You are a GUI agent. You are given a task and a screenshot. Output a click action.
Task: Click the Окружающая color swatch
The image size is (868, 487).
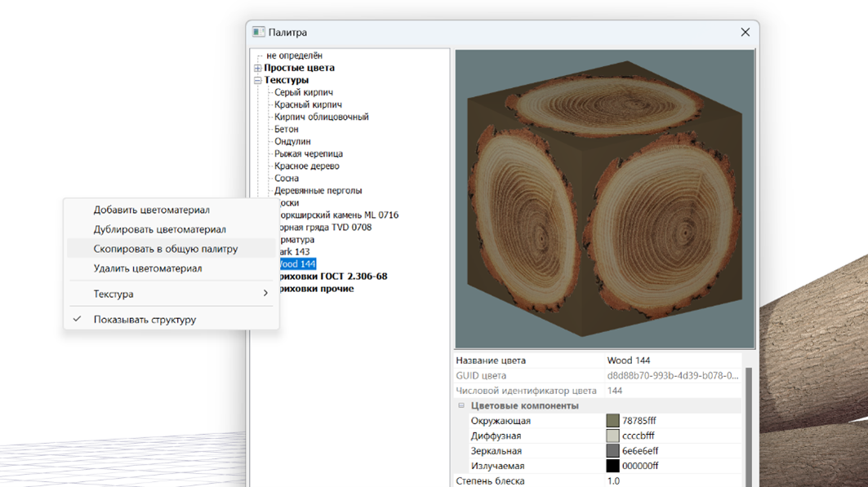612,421
